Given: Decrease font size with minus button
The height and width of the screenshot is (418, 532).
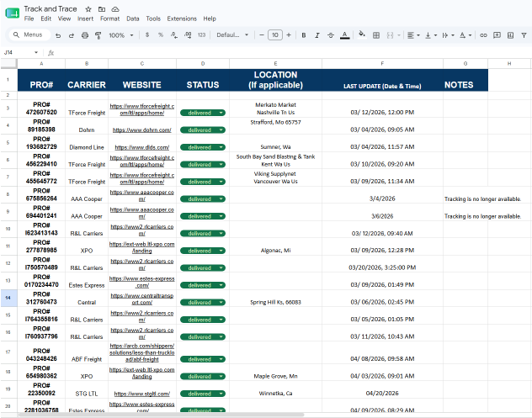Looking at the screenshot, I should click(261, 35).
